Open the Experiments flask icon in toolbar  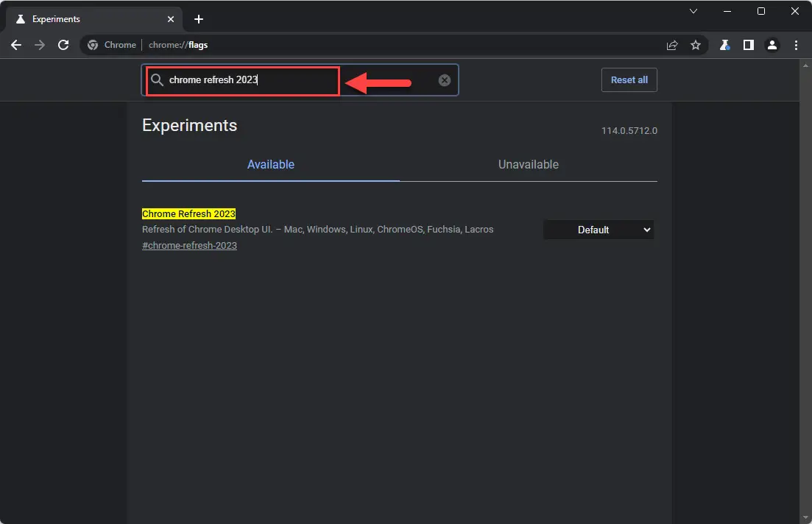coord(724,45)
